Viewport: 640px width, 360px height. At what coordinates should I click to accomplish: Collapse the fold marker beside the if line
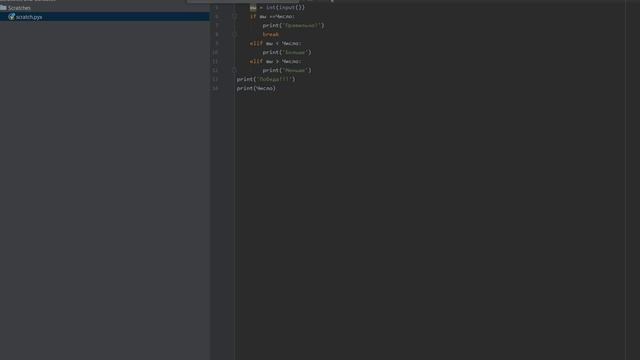click(235, 16)
